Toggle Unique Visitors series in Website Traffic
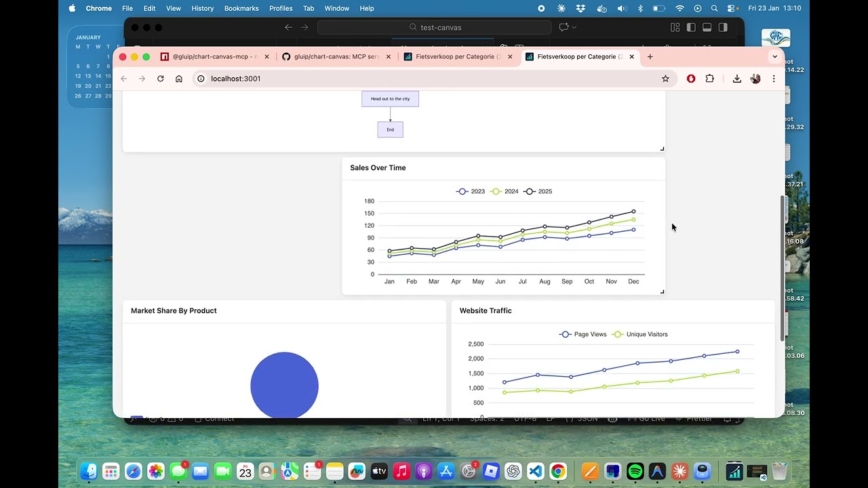Image resolution: width=868 pixels, height=488 pixels. point(639,334)
